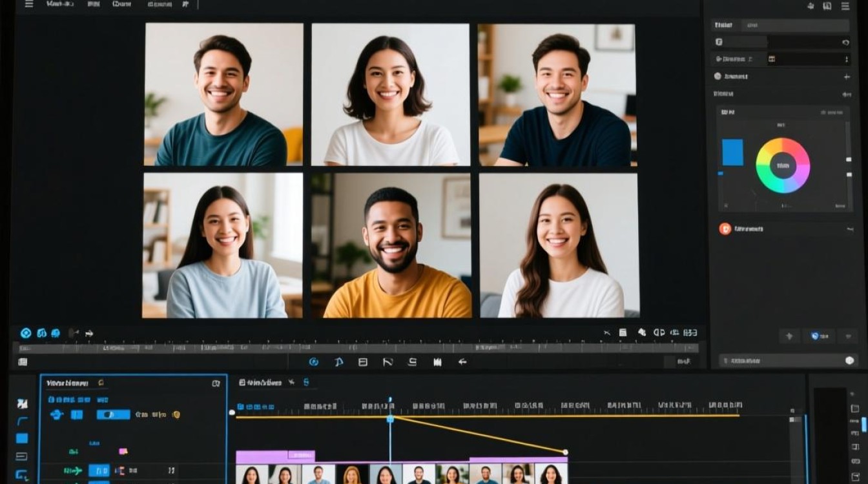Open the hamburger menu in the app header
Viewport: 868px width, 484px height.
tap(28, 4)
